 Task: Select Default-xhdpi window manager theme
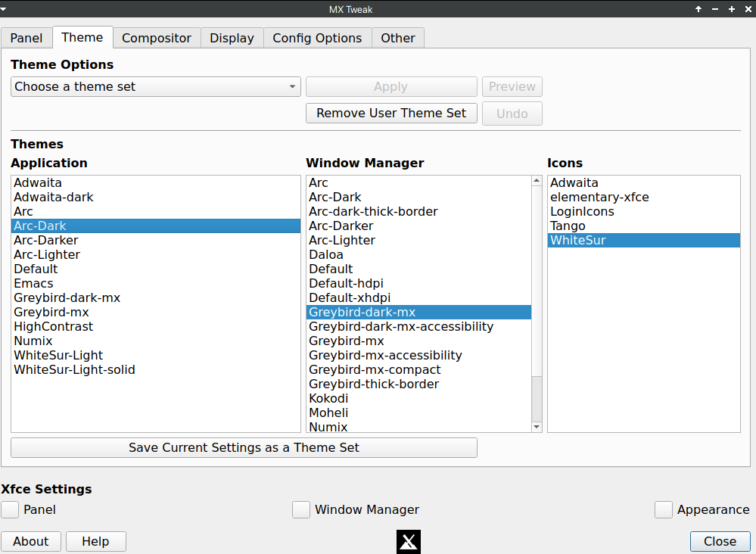[x=419, y=298]
